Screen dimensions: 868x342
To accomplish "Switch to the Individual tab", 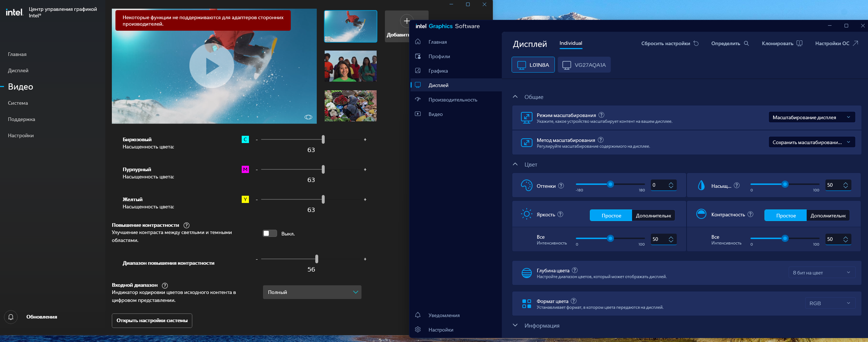I will pyautogui.click(x=571, y=43).
